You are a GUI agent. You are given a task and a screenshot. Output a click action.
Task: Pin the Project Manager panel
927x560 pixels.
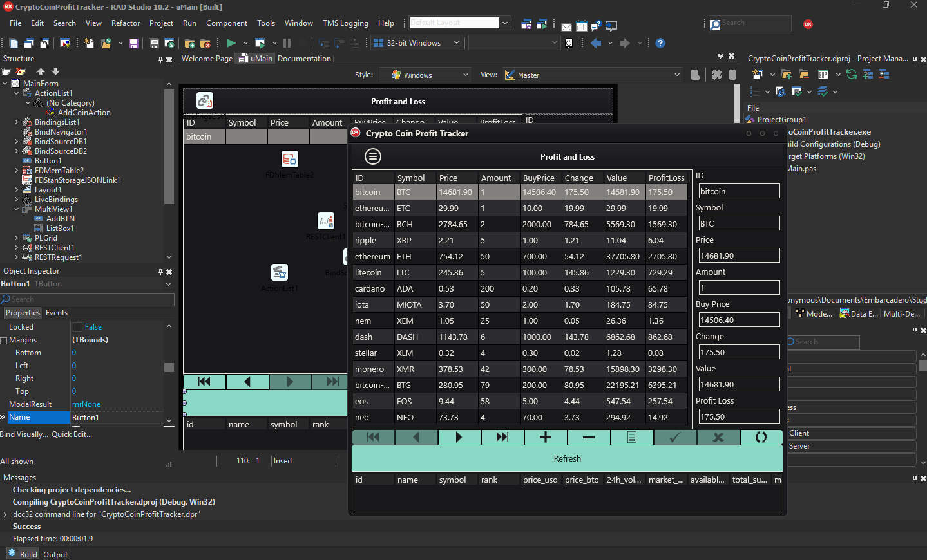[x=915, y=59]
